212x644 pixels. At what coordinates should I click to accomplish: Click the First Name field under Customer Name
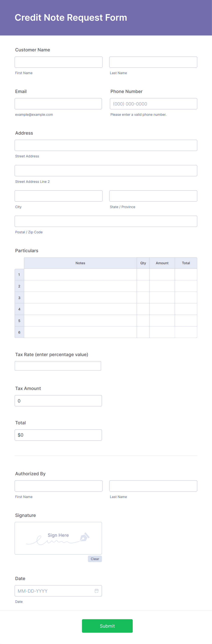(x=58, y=62)
